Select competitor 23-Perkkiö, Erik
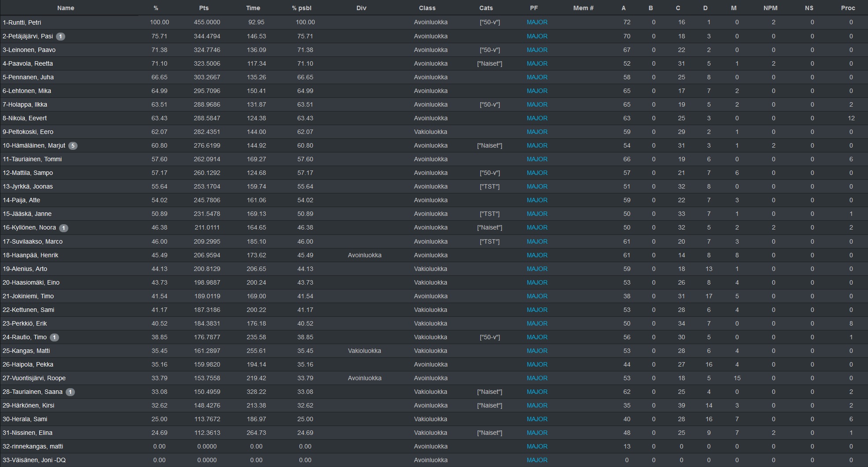The width and height of the screenshot is (868, 467). pos(25,323)
